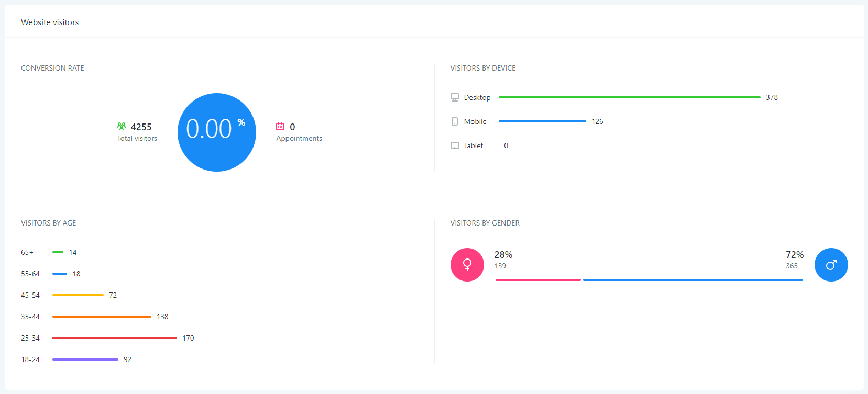Click the Mobile phone icon
Viewport: 868px width, 394px height.
tap(455, 121)
